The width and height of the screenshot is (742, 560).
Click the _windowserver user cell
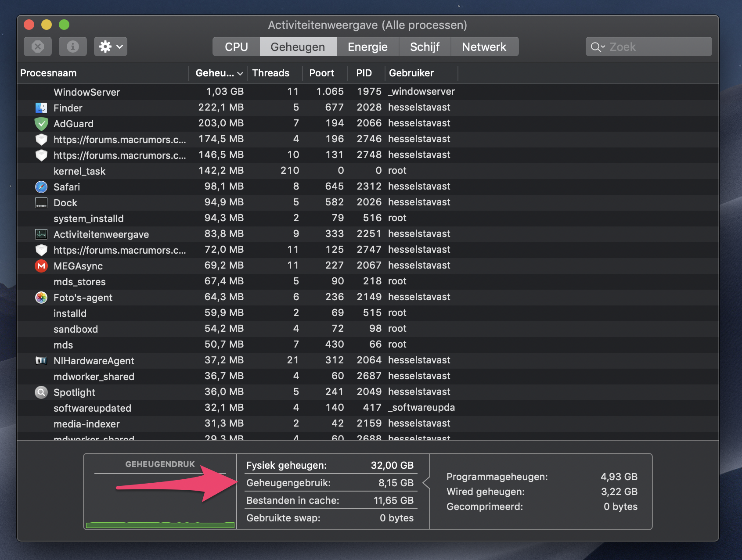(x=421, y=91)
